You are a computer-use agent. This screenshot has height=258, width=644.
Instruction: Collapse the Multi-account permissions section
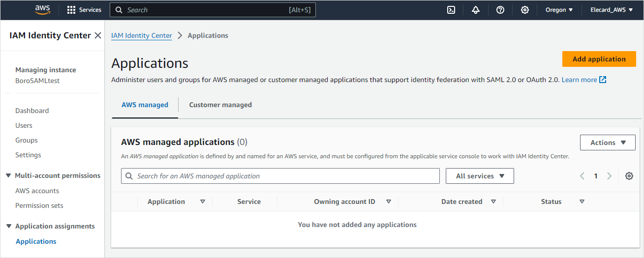pos(8,175)
